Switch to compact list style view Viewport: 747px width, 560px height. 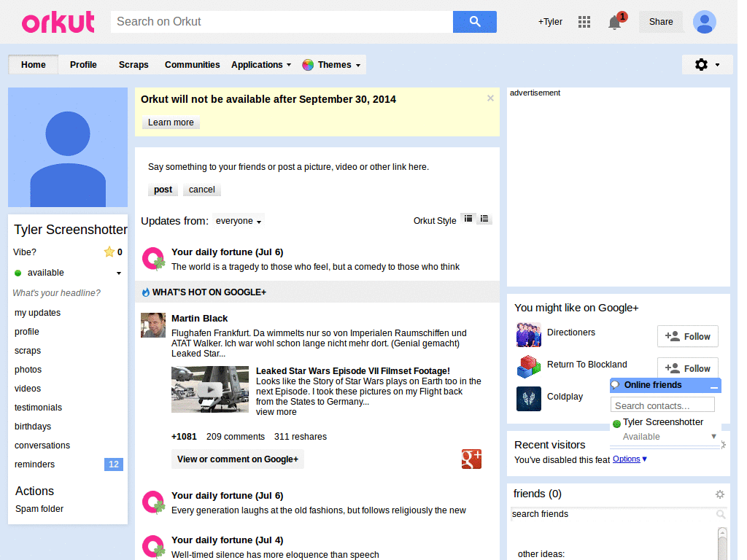484,219
